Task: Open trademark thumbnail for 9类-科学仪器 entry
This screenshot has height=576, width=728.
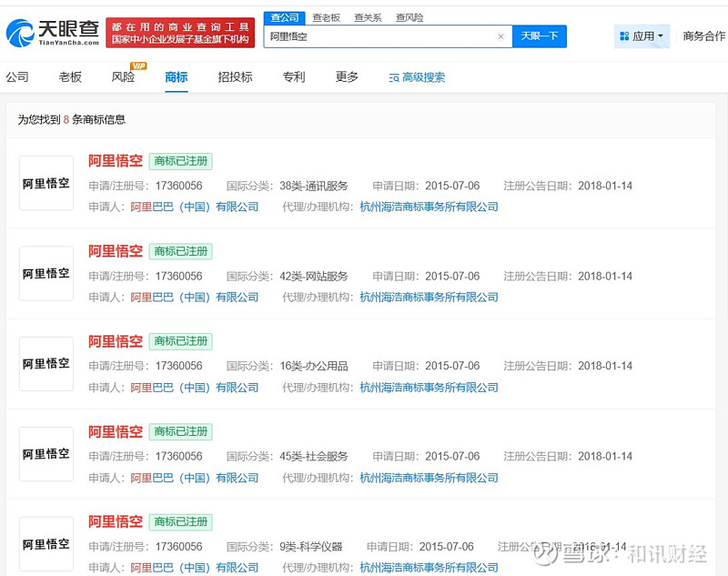Action: [46, 544]
